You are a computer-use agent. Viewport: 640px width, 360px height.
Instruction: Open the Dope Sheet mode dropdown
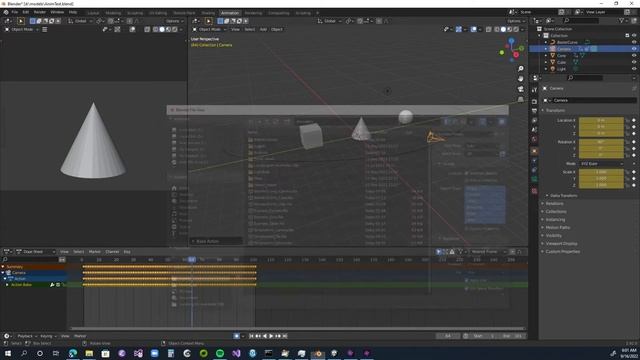point(36,252)
